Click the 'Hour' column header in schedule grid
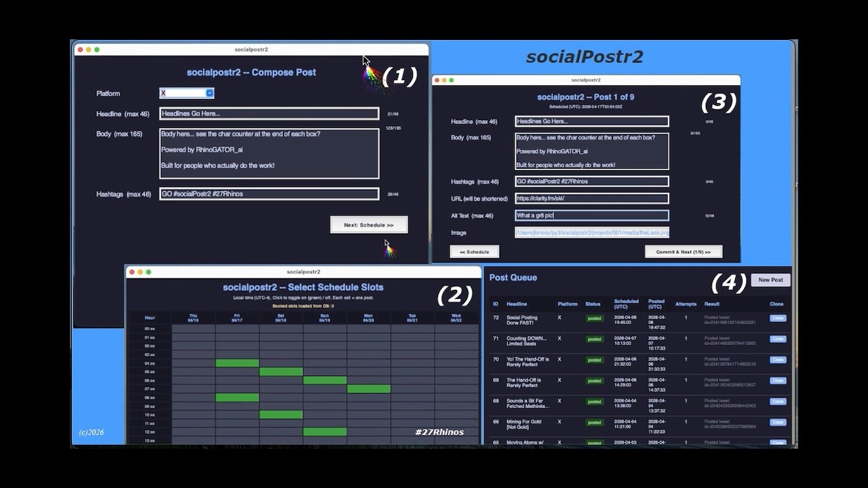The width and height of the screenshot is (868, 488). tap(150, 317)
